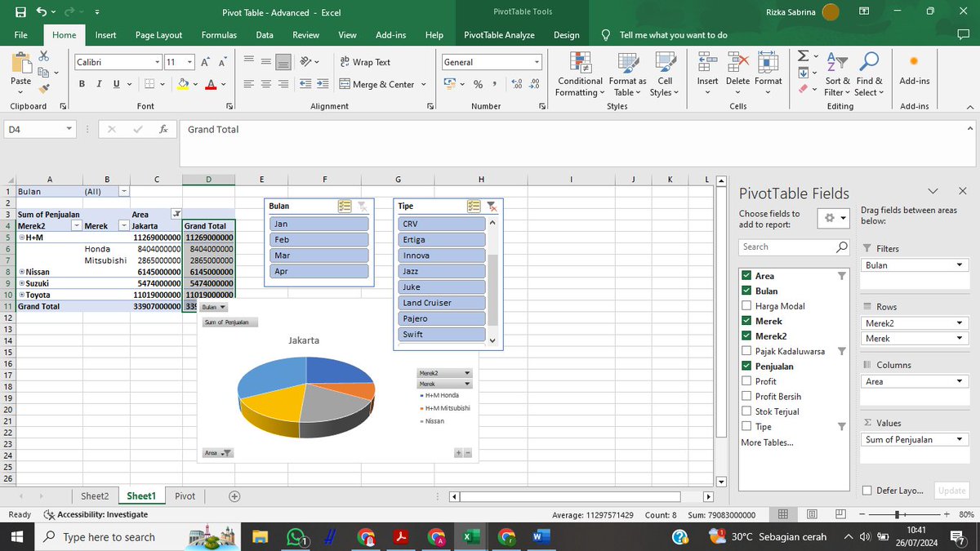The width and height of the screenshot is (980, 551).
Task: Switch to Page Layout view icon
Action: pos(813,514)
